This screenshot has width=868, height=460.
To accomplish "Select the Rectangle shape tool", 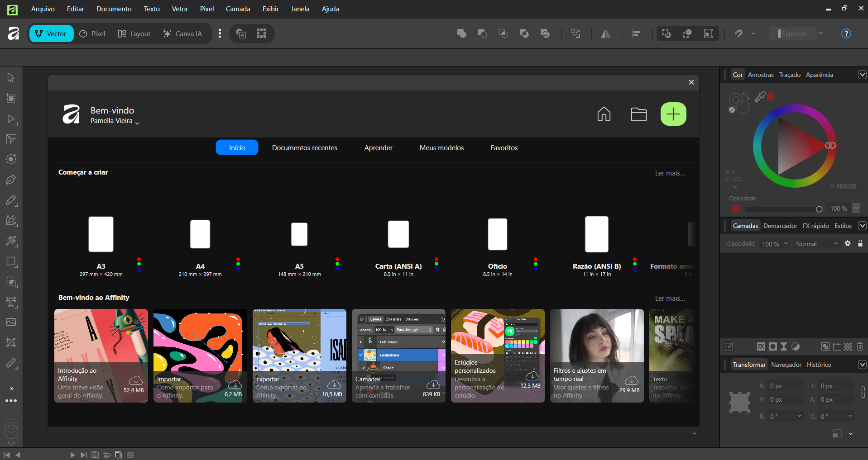I will click(x=11, y=261).
